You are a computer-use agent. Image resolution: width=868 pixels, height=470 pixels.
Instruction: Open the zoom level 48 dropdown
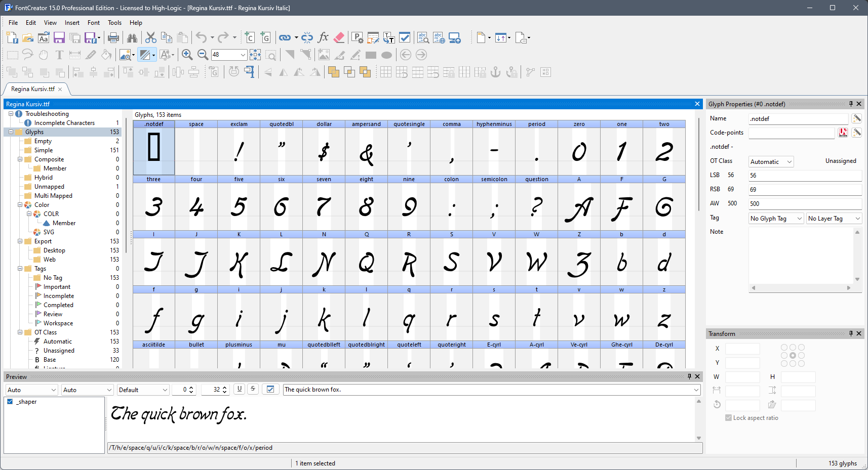click(x=243, y=55)
